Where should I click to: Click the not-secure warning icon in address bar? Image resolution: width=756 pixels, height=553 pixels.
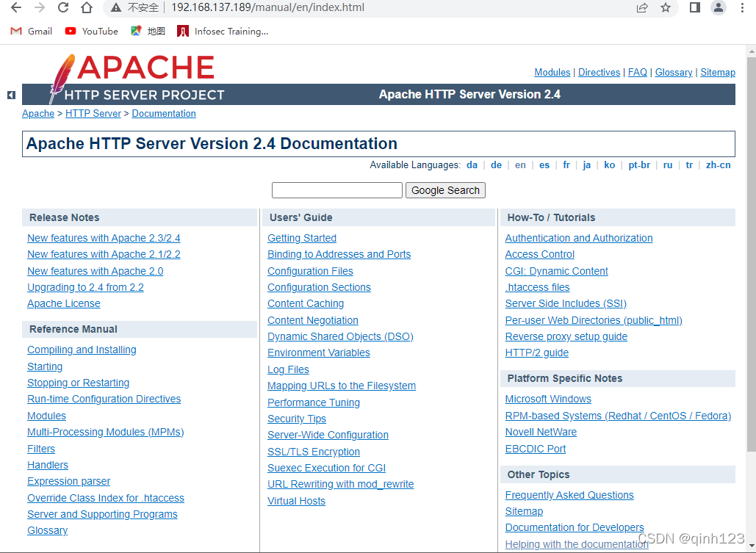pos(116,8)
